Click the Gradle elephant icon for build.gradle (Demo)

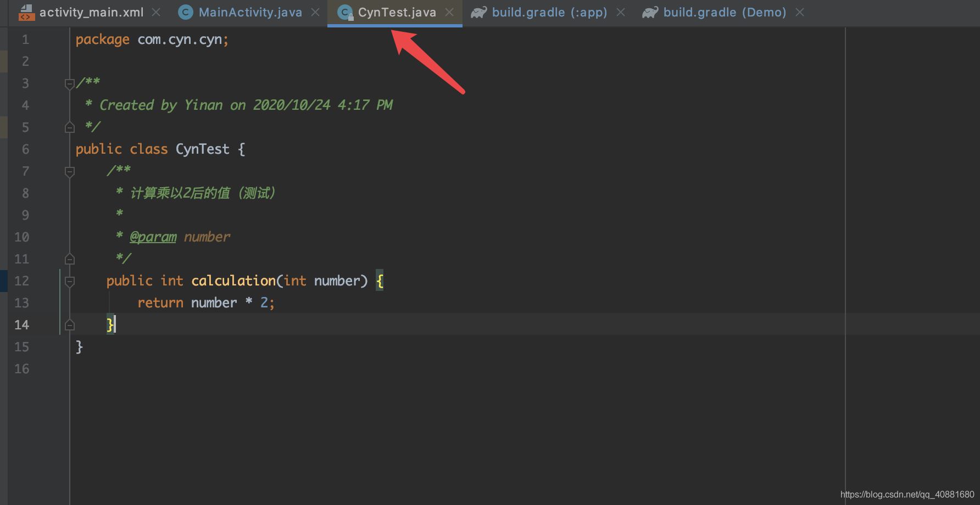click(650, 13)
